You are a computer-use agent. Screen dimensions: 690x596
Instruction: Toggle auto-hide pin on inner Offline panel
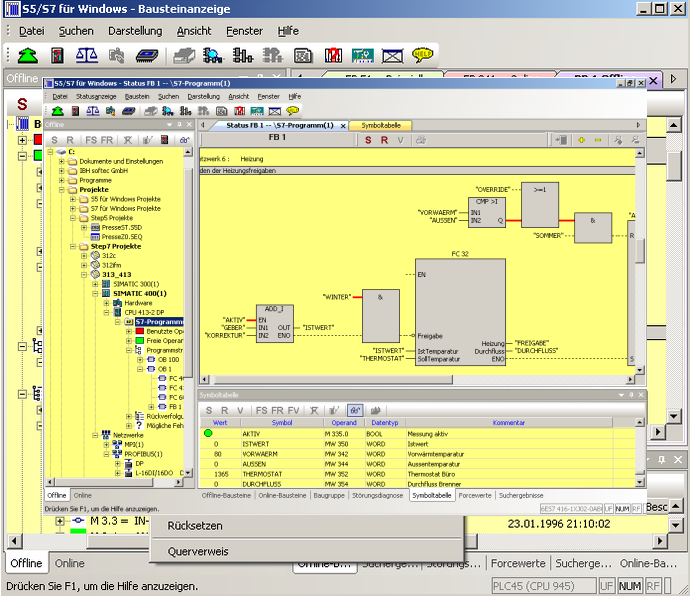click(179, 125)
